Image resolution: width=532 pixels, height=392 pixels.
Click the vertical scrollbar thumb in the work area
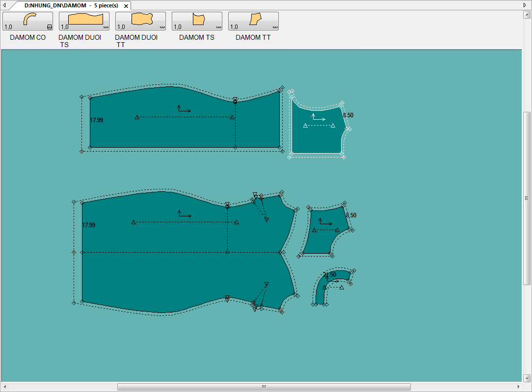click(527, 198)
